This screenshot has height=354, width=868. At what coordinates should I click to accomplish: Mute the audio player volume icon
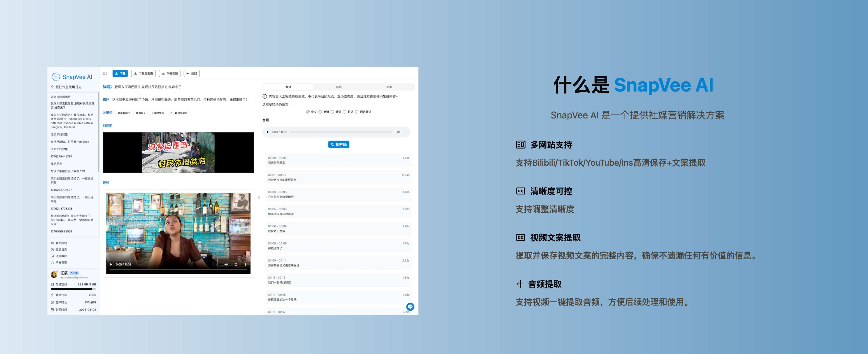point(398,132)
